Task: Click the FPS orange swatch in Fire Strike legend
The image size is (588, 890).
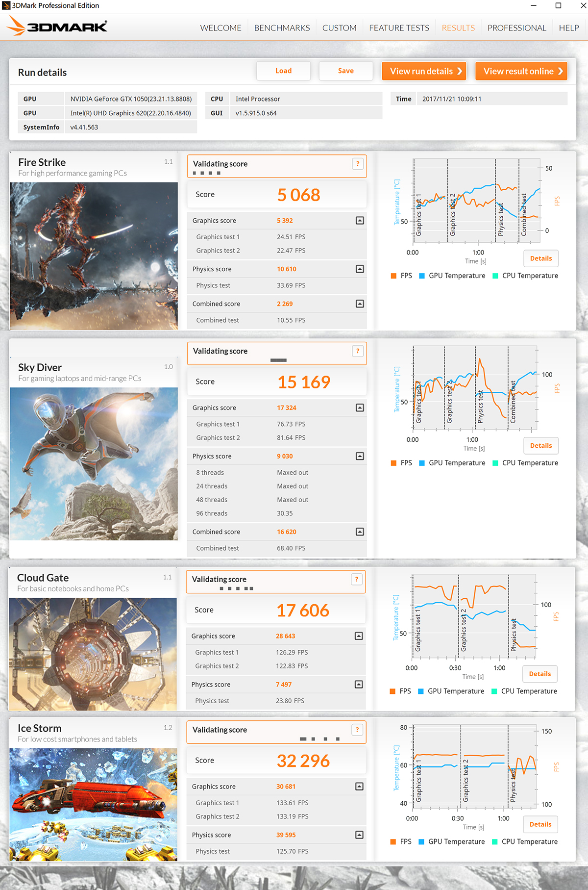Action: point(393,276)
